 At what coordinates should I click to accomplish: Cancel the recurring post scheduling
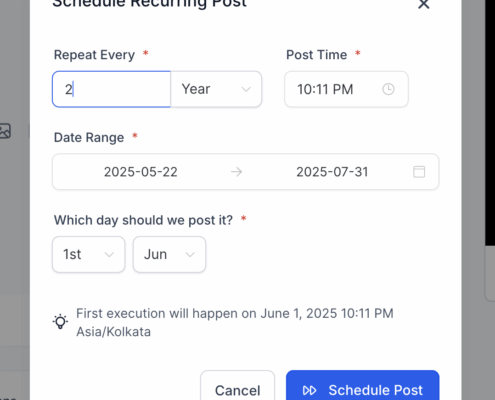coord(238,387)
